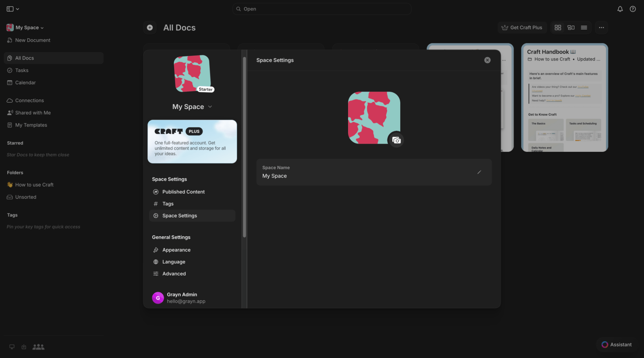Click the settings panel scrollbar

tap(244, 147)
